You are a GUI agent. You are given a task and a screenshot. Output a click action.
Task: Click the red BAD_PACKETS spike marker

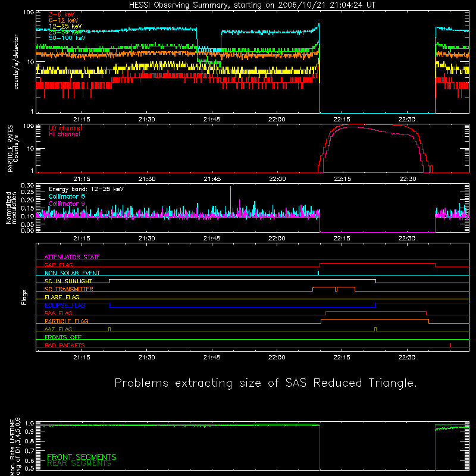pos(450,345)
